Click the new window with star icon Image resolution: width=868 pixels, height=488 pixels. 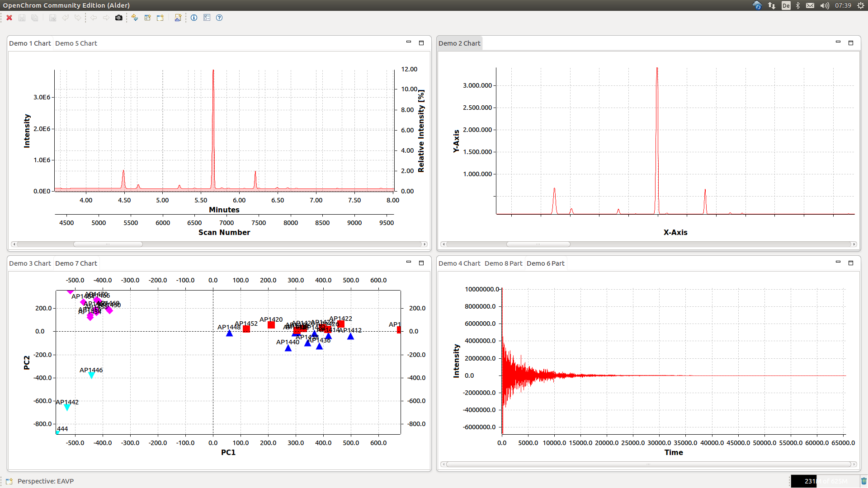[x=160, y=18]
